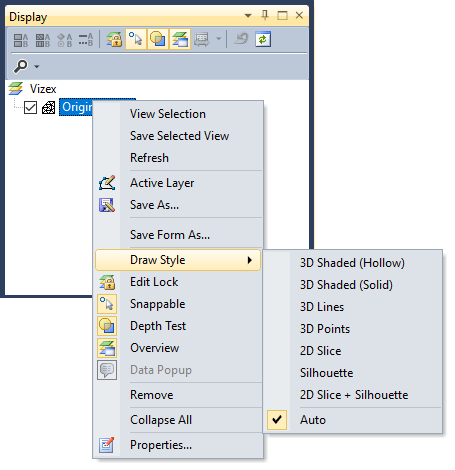Select 2D Slice + Silhouette option

(x=354, y=395)
